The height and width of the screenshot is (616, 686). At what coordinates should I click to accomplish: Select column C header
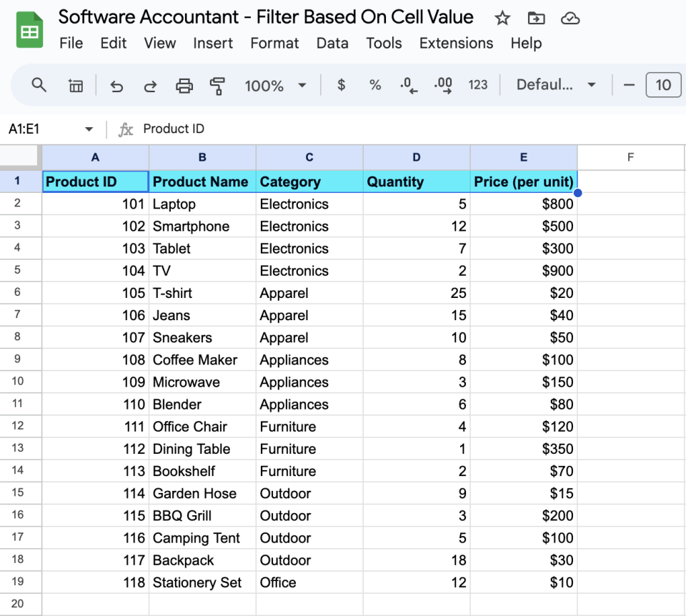309,157
